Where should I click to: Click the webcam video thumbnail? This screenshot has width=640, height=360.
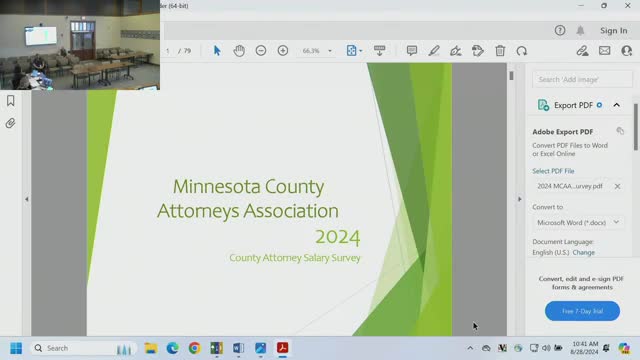(x=80, y=45)
